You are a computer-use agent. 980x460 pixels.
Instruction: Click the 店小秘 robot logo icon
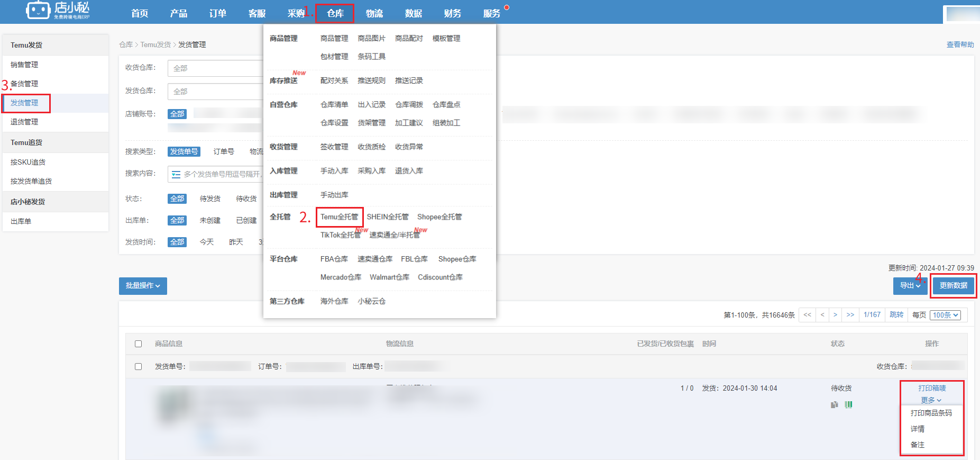click(38, 10)
